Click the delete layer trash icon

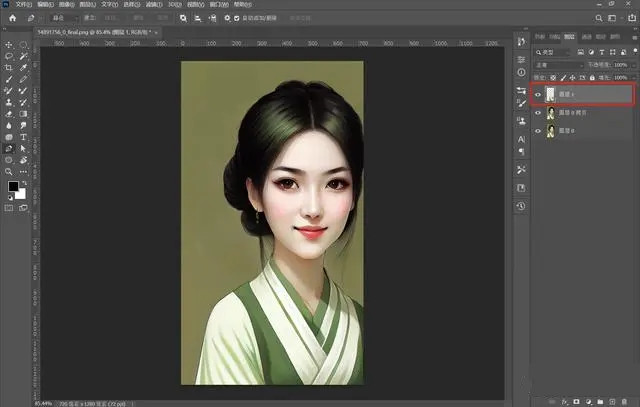pyautogui.click(x=624, y=402)
